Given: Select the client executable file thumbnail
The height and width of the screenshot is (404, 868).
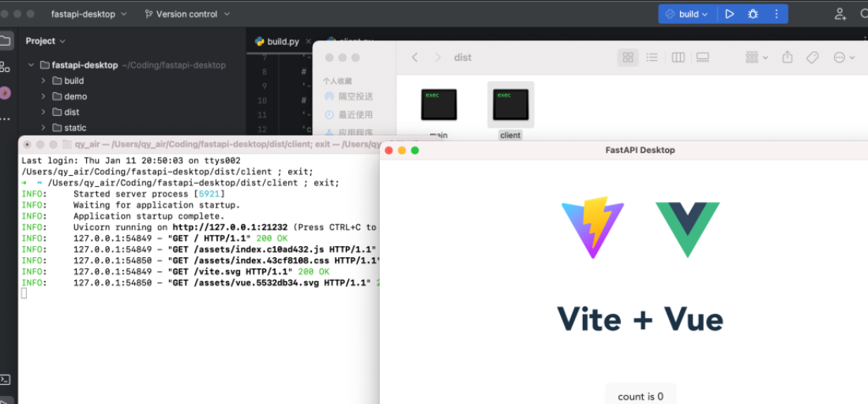Looking at the screenshot, I should [x=510, y=105].
